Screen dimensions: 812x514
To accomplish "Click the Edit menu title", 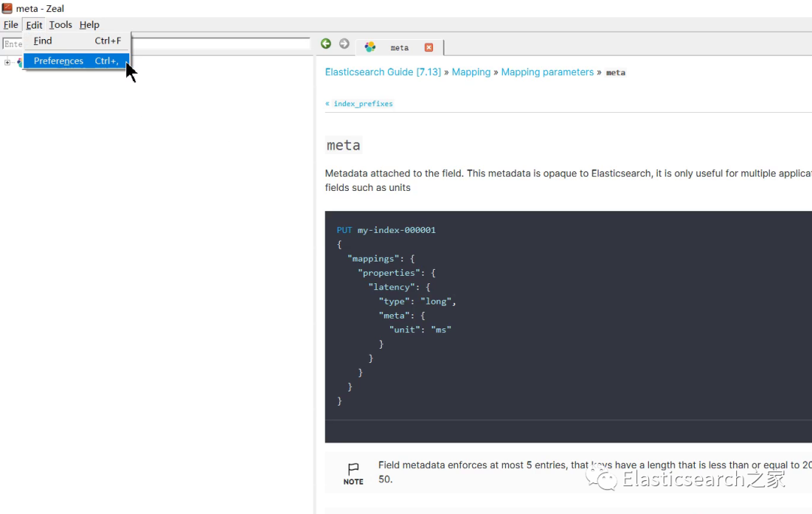I will (34, 25).
